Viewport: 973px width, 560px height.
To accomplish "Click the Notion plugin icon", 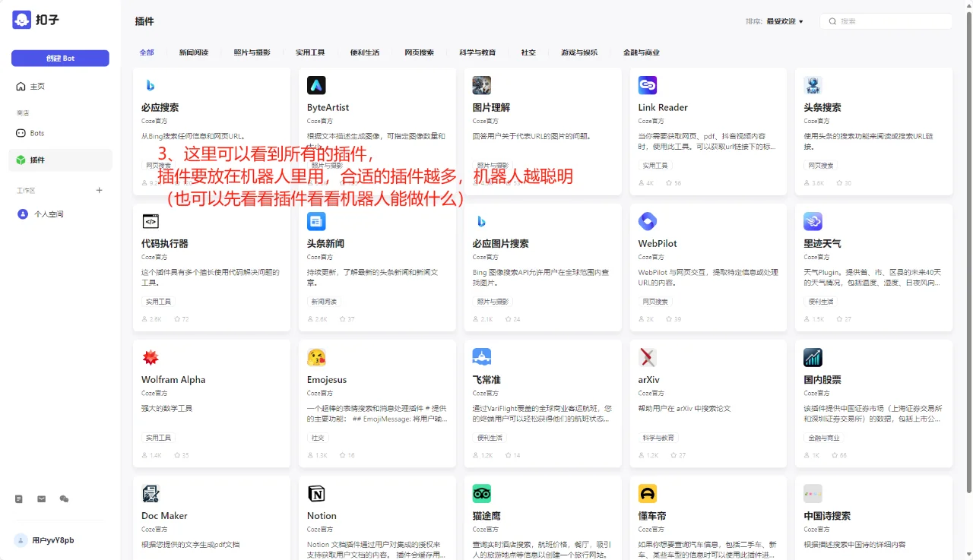I will coord(316,493).
